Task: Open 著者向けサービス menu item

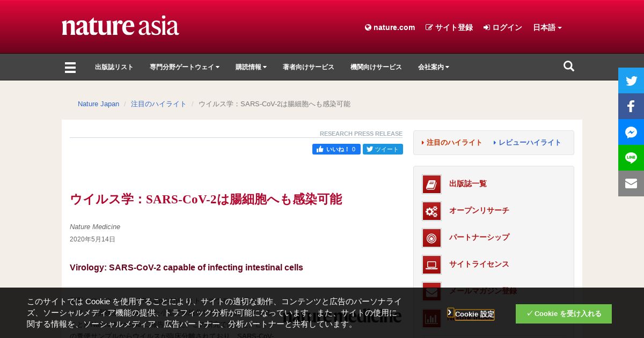Action: tap(309, 67)
